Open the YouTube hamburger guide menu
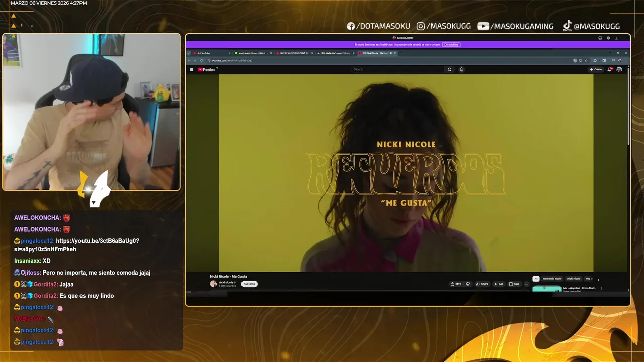 pos(191,69)
